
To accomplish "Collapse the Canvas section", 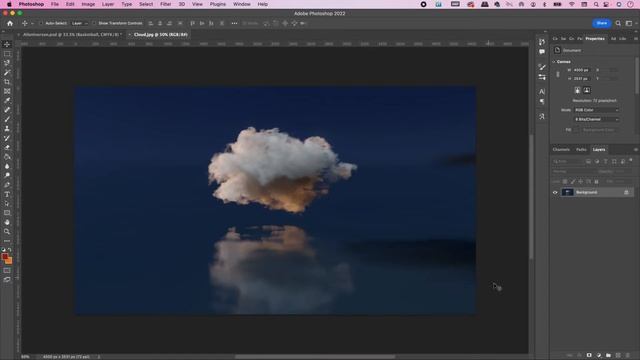I will tap(554, 62).
